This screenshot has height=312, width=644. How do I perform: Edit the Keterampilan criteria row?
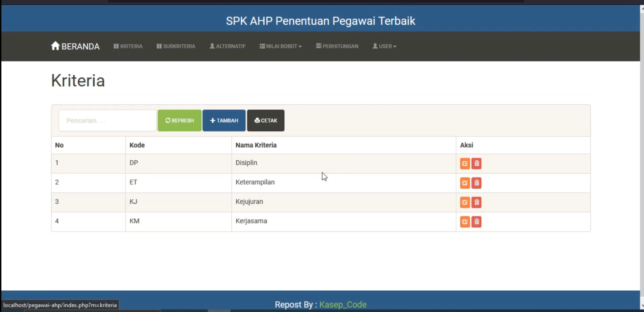(465, 183)
